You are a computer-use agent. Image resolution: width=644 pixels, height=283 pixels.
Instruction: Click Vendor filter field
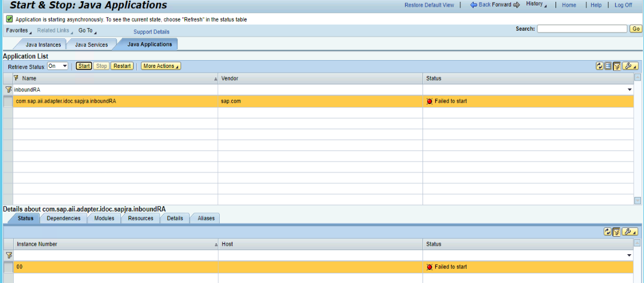pos(320,90)
